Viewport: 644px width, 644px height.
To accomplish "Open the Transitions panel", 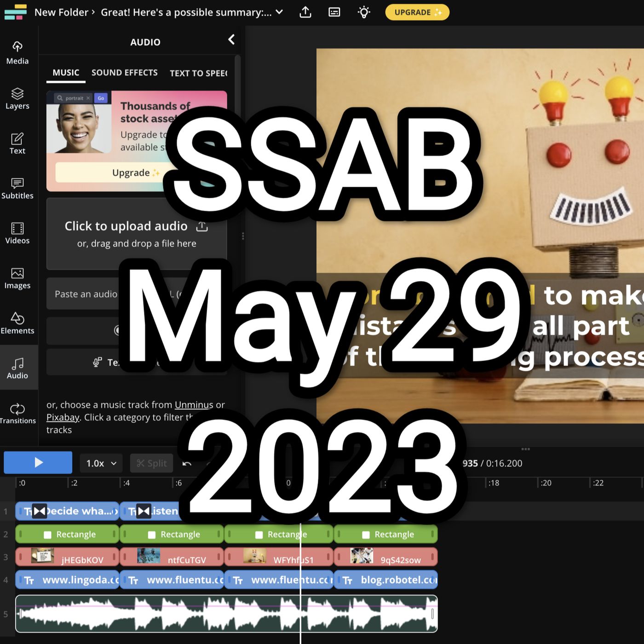I will (17, 414).
